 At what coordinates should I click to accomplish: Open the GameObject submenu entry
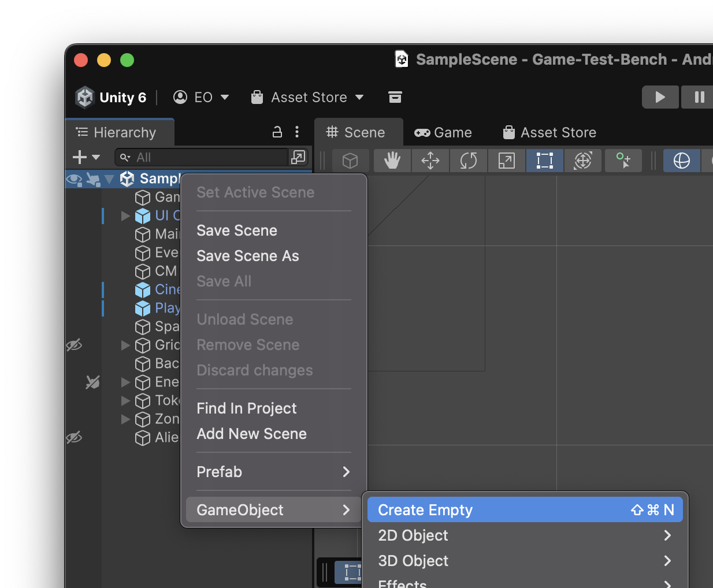coord(274,510)
